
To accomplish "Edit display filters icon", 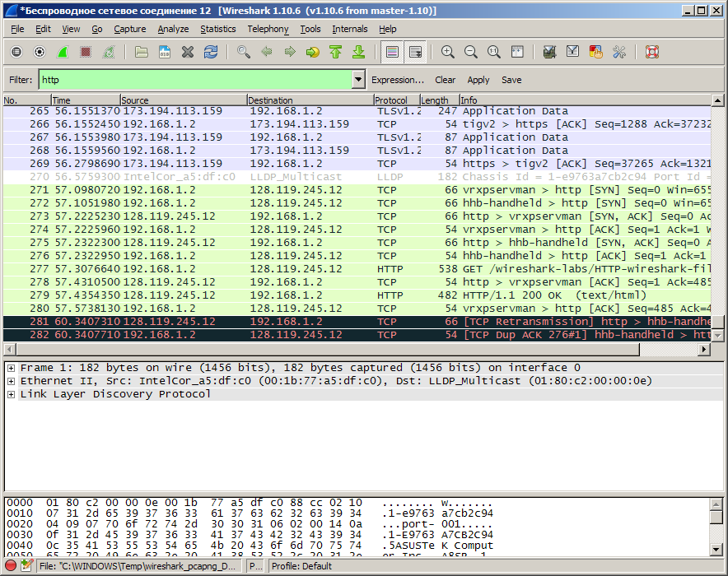I will coord(573,52).
